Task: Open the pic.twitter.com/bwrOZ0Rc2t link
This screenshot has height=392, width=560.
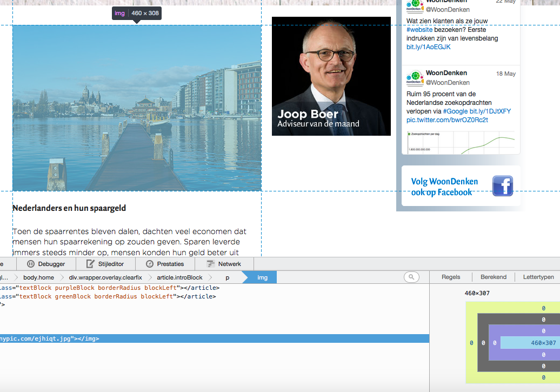Action: point(447,119)
